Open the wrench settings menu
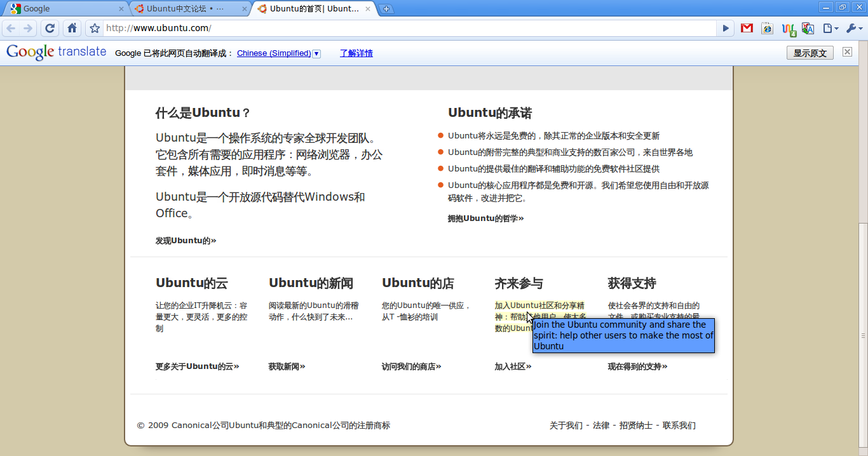Image resolution: width=868 pixels, height=456 pixels. pos(855,28)
